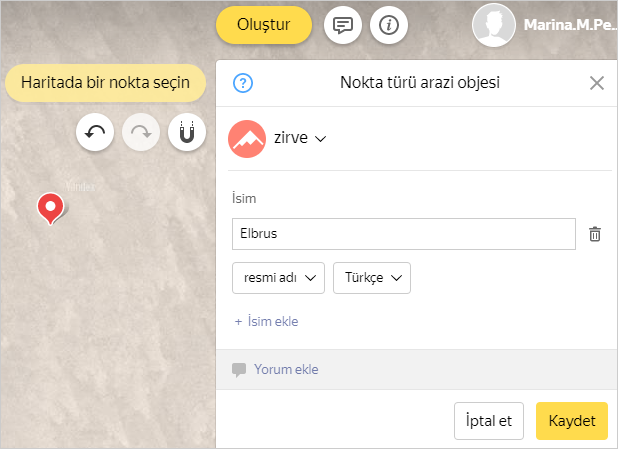
Task: Click the undo arrow button
Action: pyautogui.click(x=95, y=132)
